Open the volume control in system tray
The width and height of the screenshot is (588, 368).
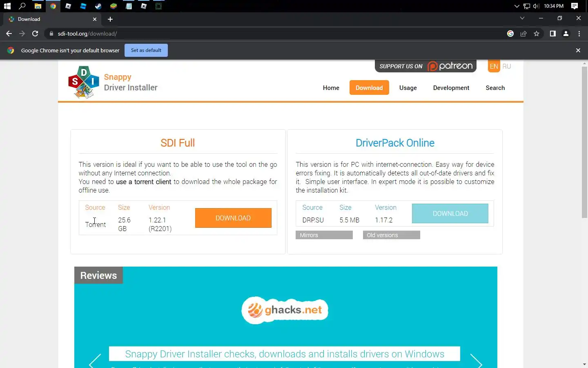tap(536, 6)
